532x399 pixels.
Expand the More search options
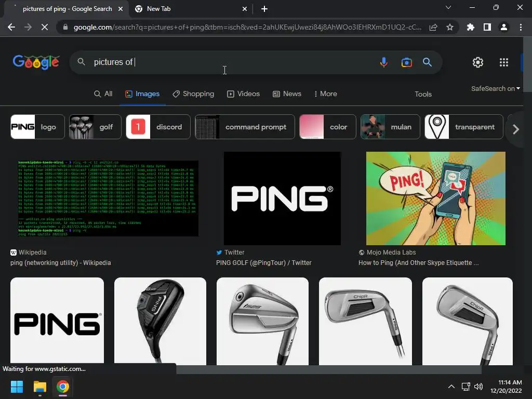point(325,94)
